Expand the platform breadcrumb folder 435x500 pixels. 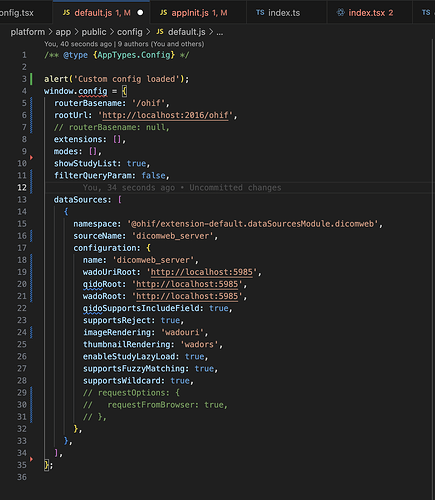[x=28, y=32]
